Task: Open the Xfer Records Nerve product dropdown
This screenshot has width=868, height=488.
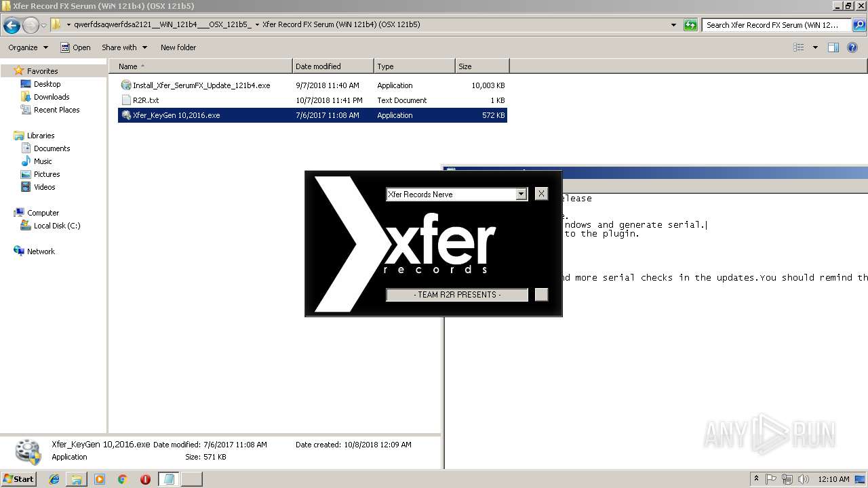Action: pos(521,195)
